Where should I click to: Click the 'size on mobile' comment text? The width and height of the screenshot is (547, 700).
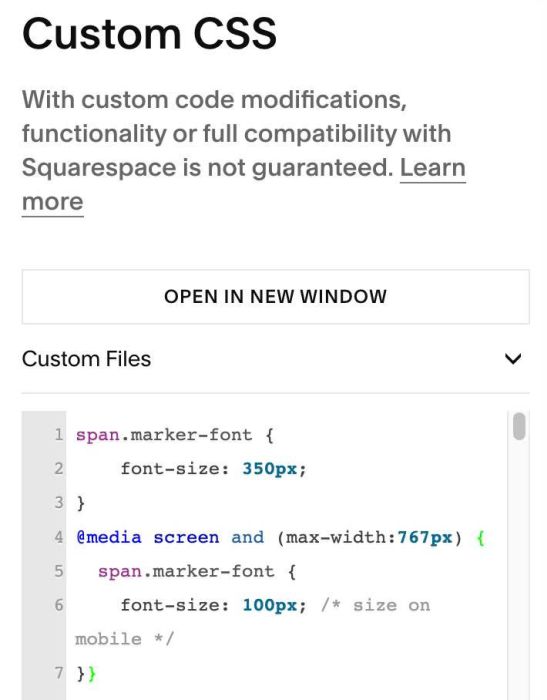coord(253,622)
